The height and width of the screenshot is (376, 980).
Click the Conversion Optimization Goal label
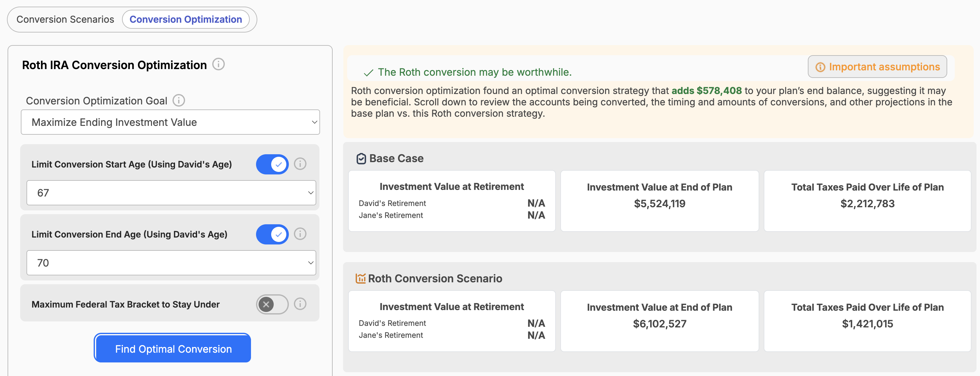pyautogui.click(x=96, y=101)
